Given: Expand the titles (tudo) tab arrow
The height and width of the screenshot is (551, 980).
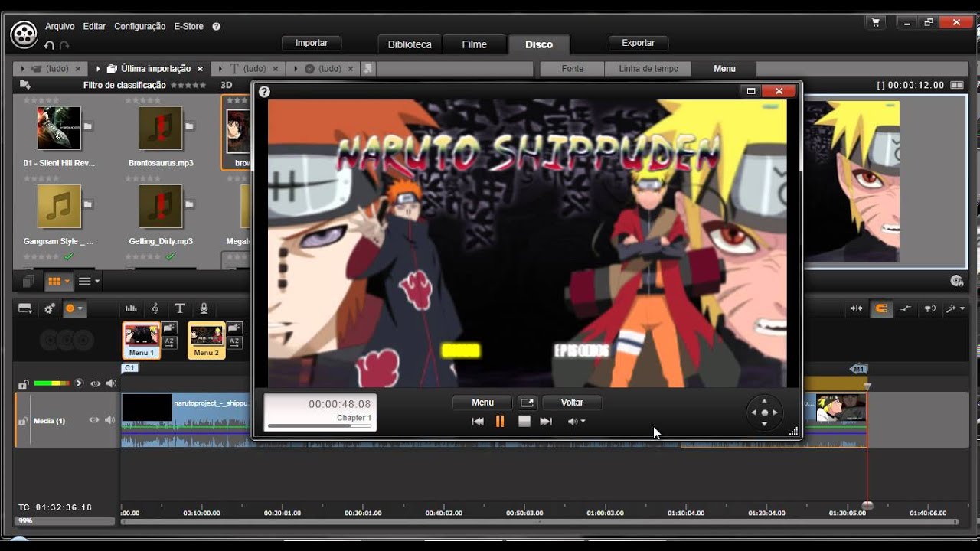Looking at the screenshot, I should coord(220,69).
